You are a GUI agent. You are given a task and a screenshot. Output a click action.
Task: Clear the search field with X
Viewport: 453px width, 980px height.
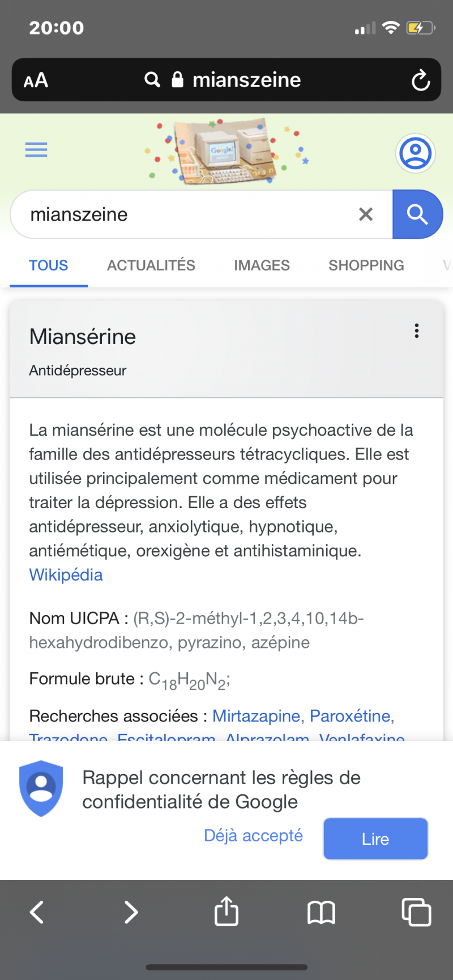pyautogui.click(x=366, y=214)
